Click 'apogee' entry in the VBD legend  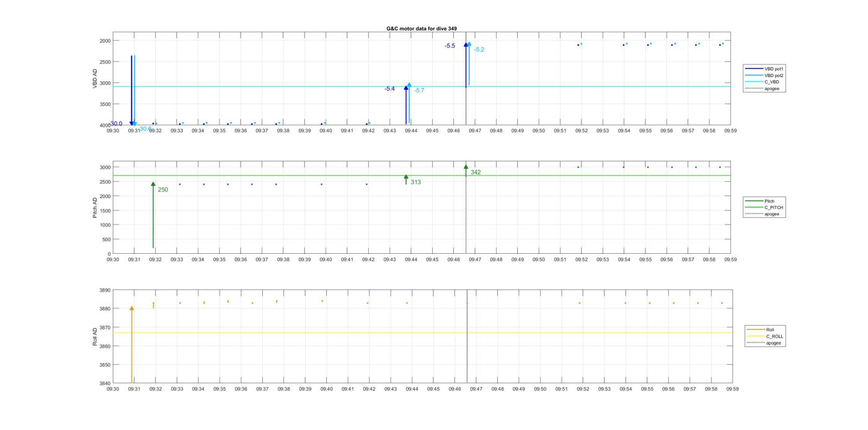[763, 88]
